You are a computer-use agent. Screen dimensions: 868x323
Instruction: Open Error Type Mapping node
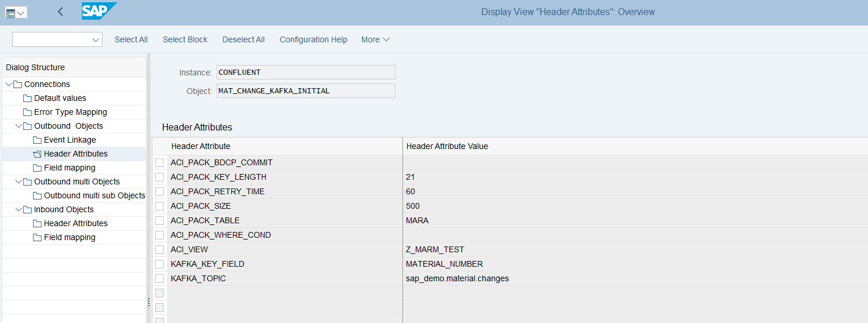pos(71,112)
